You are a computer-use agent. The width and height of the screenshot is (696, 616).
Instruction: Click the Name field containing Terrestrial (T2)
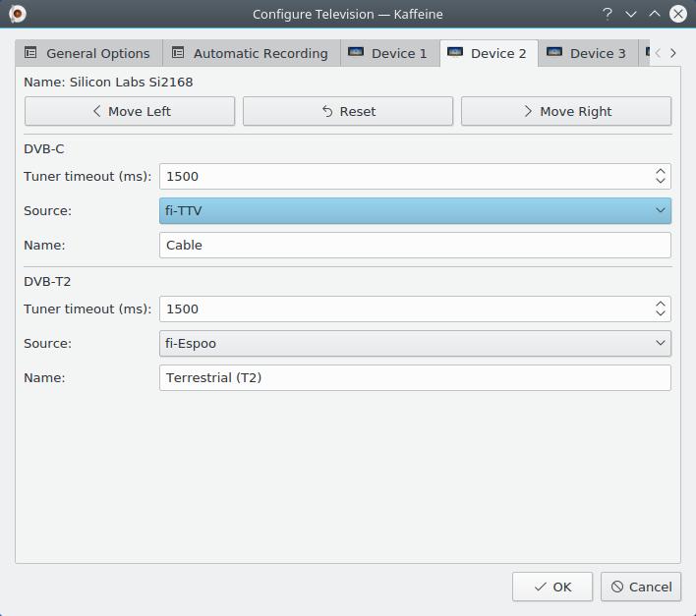[x=415, y=377]
